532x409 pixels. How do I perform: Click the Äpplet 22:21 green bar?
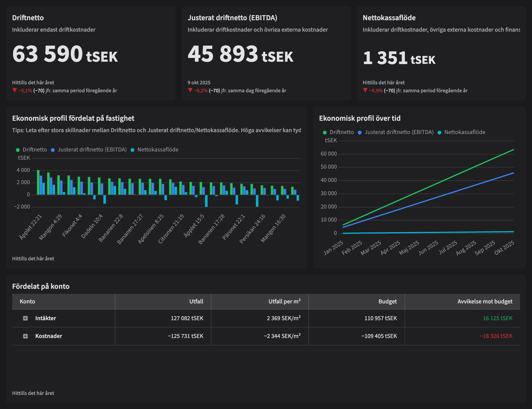[38, 182]
